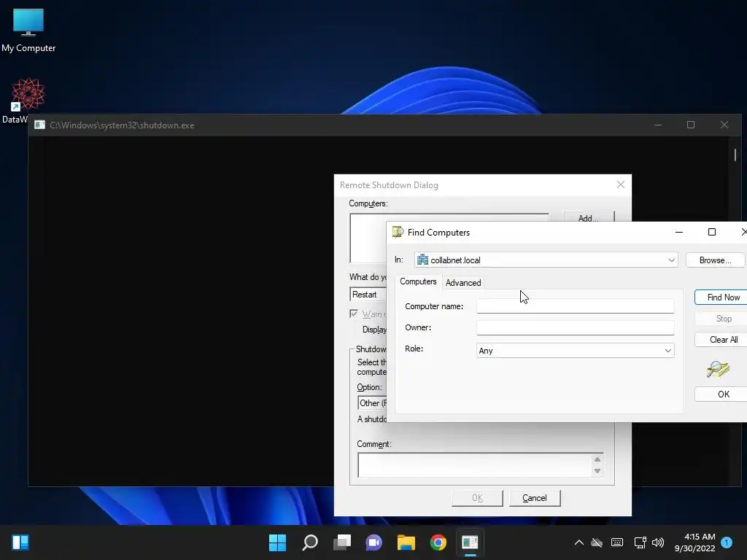Click the cloud sync tray icon

[x=597, y=542]
